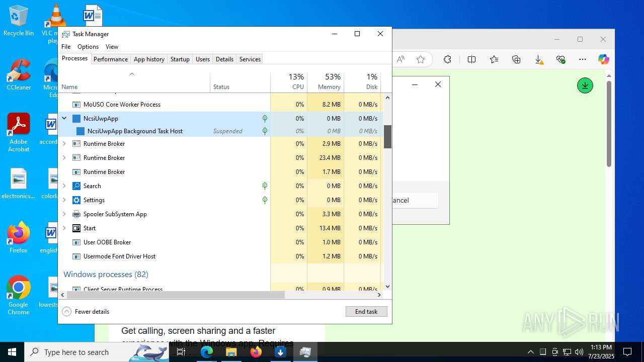Viewport: 644px width, 362px height.
Task: Click the User OOBE Broker icon
Action: click(x=76, y=242)
